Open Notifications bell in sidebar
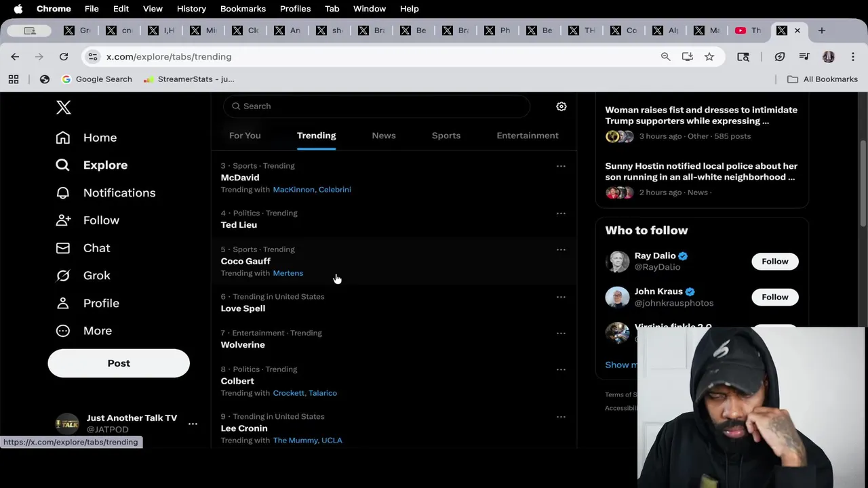This screenshot has width=868, height=488. point(105,192)
